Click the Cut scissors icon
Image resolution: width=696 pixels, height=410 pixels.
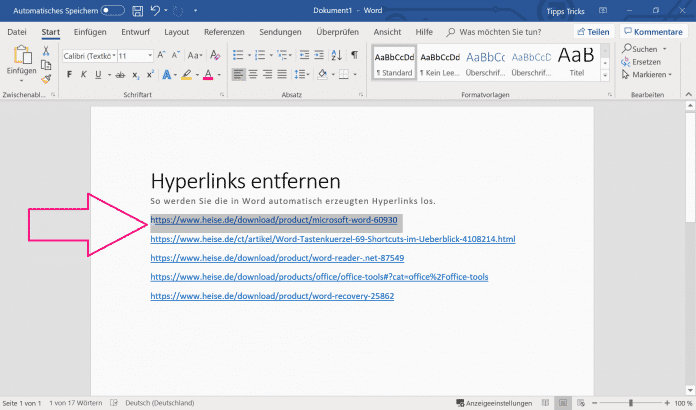[46, 51]
